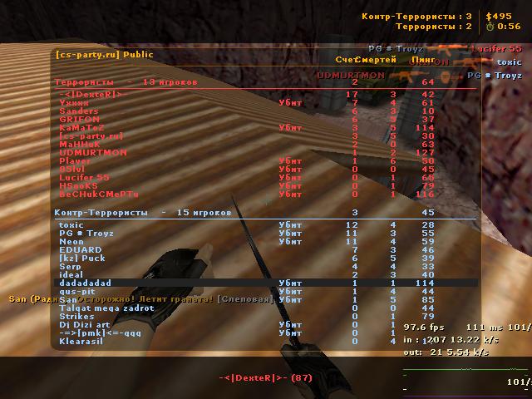Click 'Lucifer 55' in the kill feed
This screenshot has width=532, height=399.
(496, 49)
